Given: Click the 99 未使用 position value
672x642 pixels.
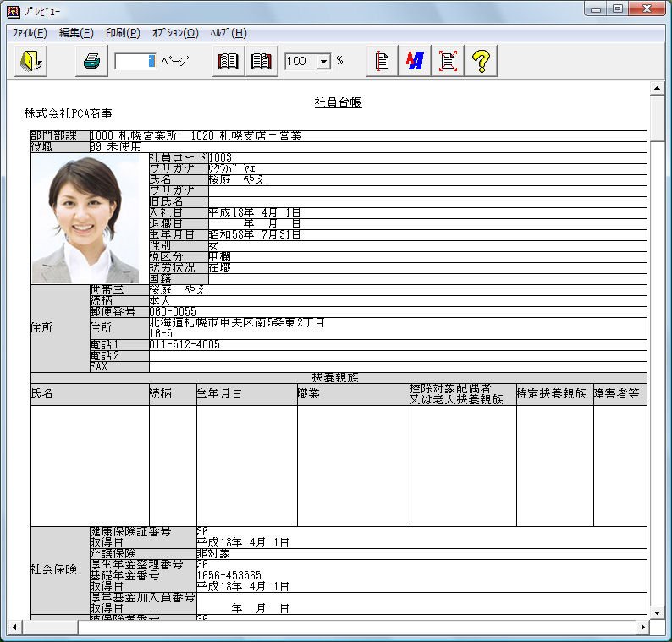Looking at the screenshot, I should pyautogui.click(x=116, y=147).
